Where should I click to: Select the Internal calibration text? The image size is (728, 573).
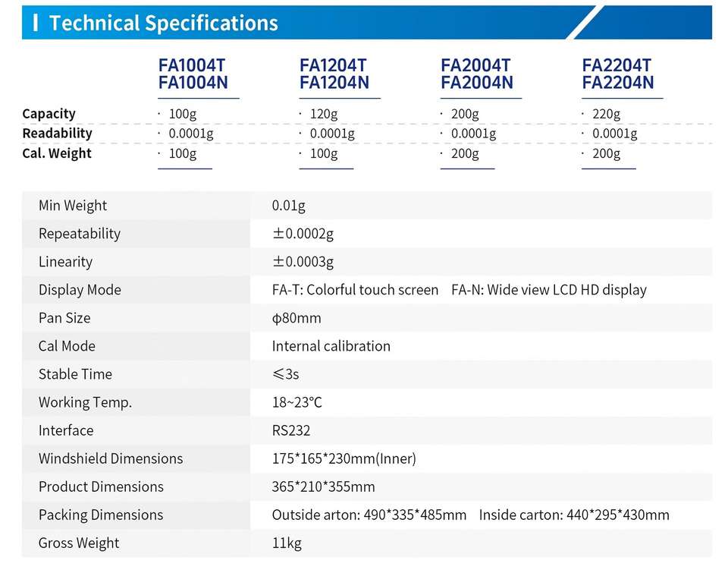point(331,346)
